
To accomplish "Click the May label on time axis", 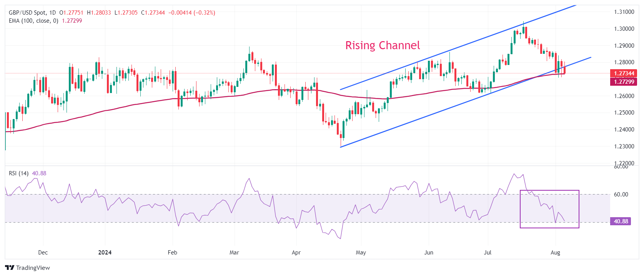I will pyautogui.click(x=361, y=253).
